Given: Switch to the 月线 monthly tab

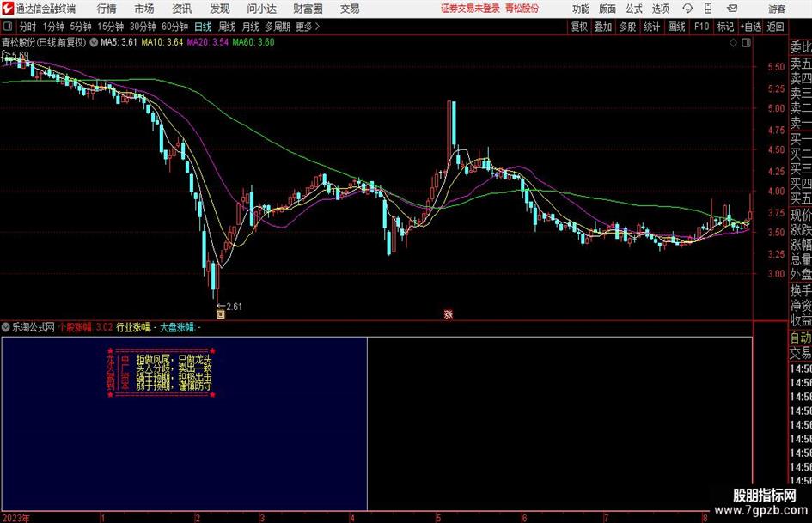Looking at the screenshot, I should pyautogui.click(x=251, y=27).
